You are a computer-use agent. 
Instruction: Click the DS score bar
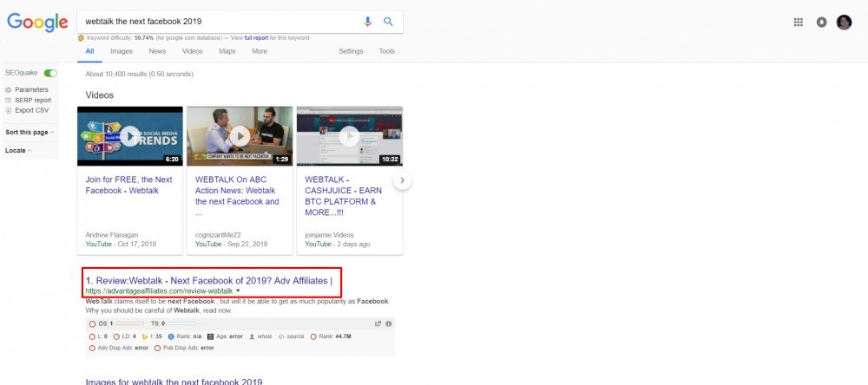point(130,323)
